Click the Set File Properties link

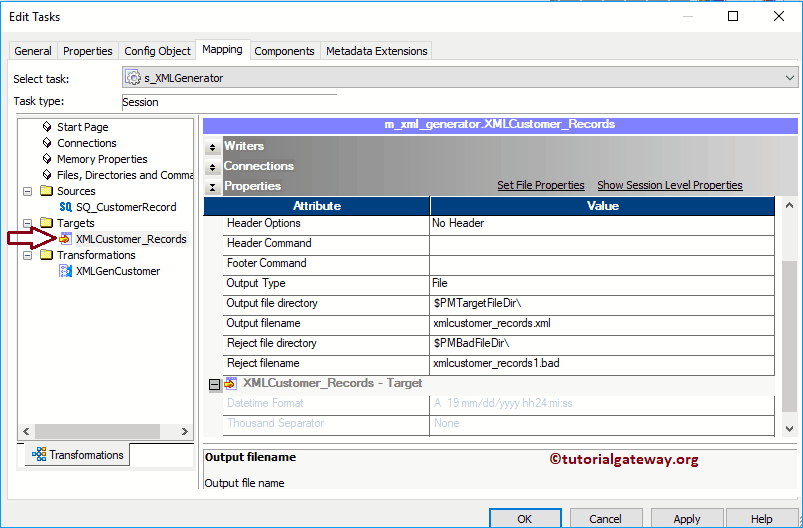click(x=540, y=185)
